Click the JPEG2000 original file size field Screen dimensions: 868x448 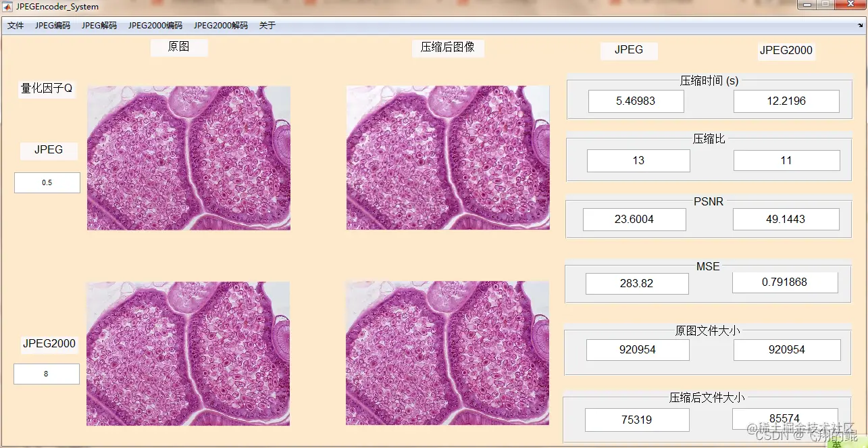[x=787, y=350]
